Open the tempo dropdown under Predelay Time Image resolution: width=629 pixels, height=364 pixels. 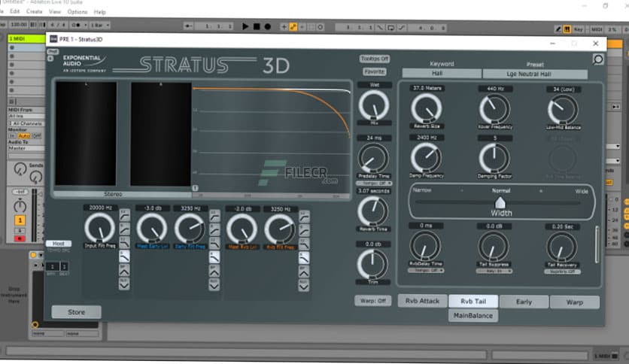[374, 184]
